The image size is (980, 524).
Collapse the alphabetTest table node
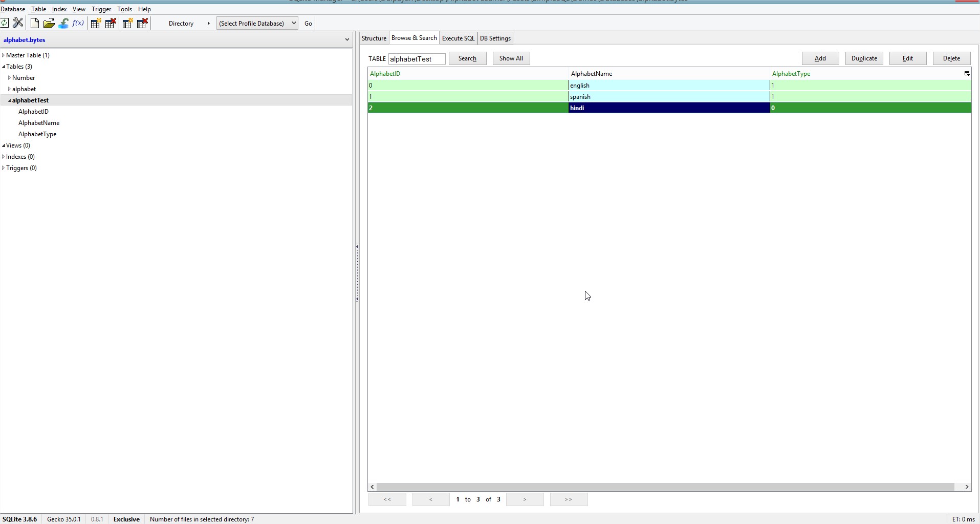(x=10, y=100)
